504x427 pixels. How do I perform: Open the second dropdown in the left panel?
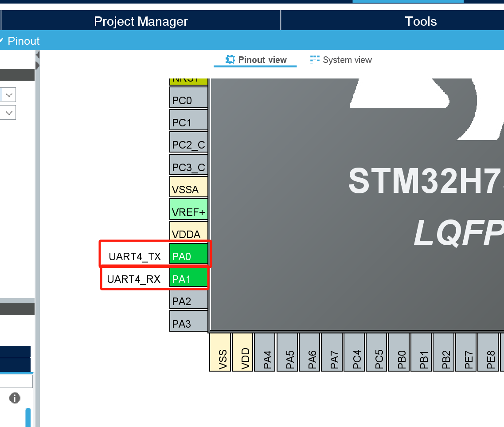click(x=9, y=112)
